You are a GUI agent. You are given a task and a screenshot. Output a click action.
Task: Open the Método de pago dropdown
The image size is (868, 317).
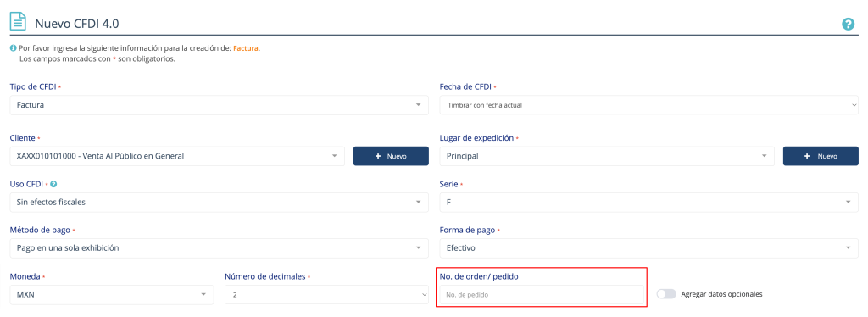(x=220, y=248)
